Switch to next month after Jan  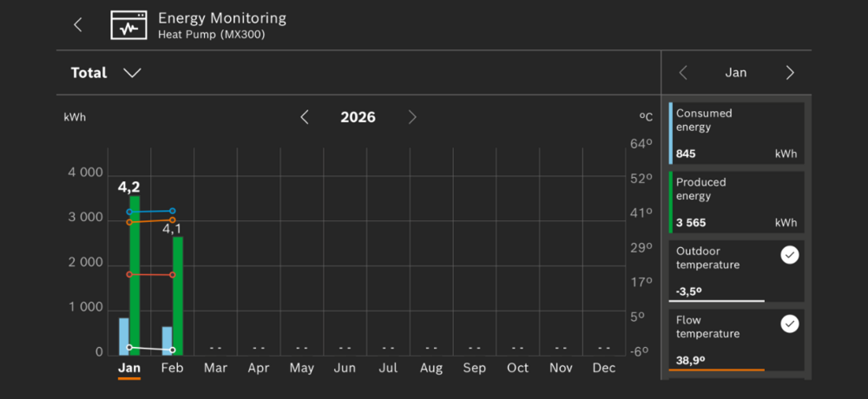[x=790, y=73]
